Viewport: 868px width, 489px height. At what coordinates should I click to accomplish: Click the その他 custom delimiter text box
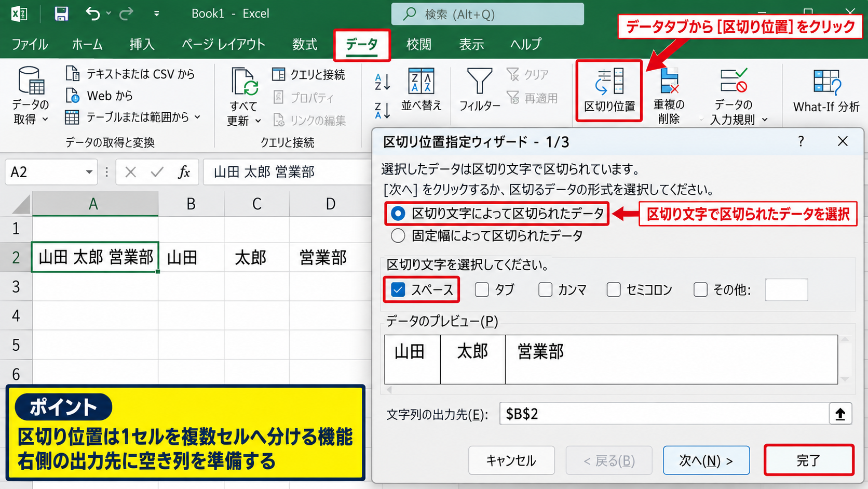pos(786,290)
